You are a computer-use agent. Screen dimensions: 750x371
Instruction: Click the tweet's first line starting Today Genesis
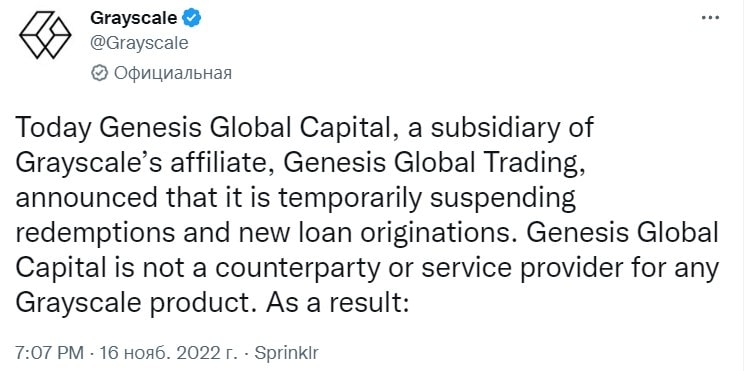pos(304,129)
